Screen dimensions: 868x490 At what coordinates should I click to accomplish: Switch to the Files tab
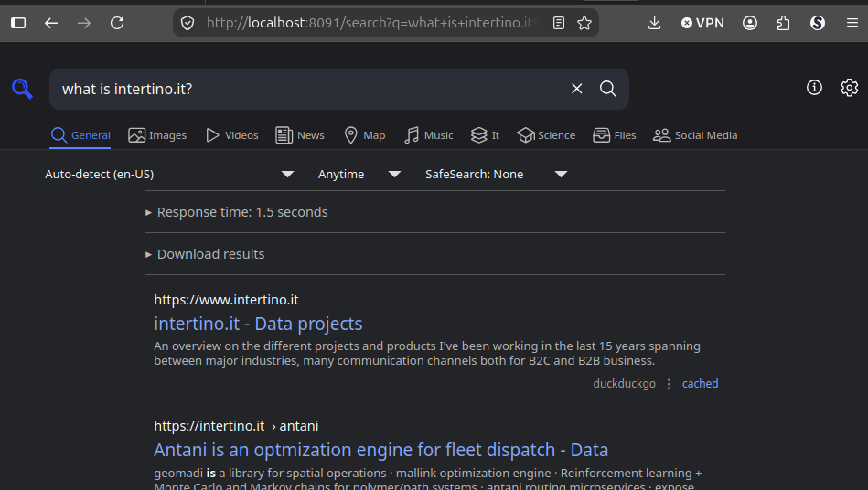615,135
